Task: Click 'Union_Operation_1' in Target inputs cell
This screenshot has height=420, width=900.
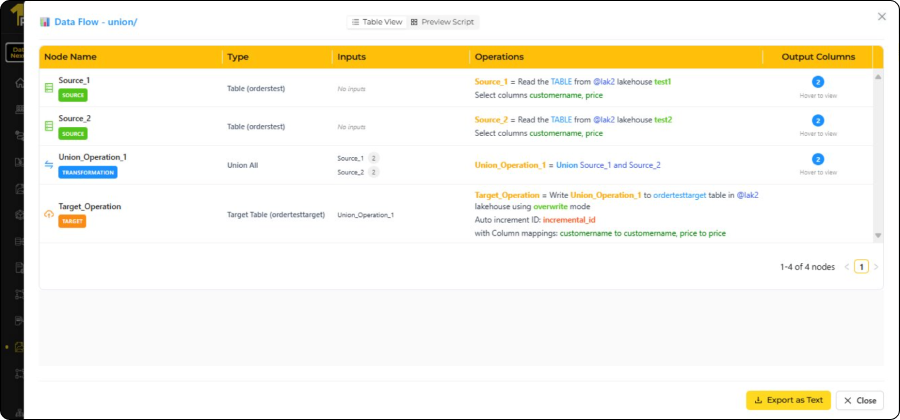Action: (366, 215)
